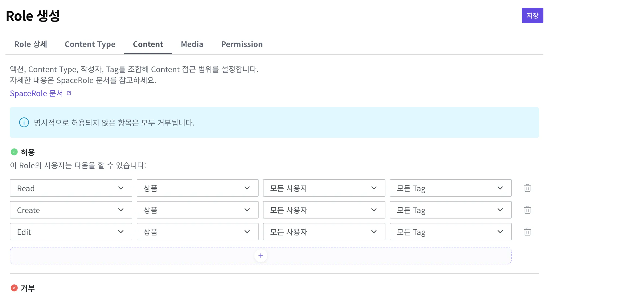Viewport: 644px width, 295px height.
Task: Switch to the Media tab
Action: coord(192,44)
